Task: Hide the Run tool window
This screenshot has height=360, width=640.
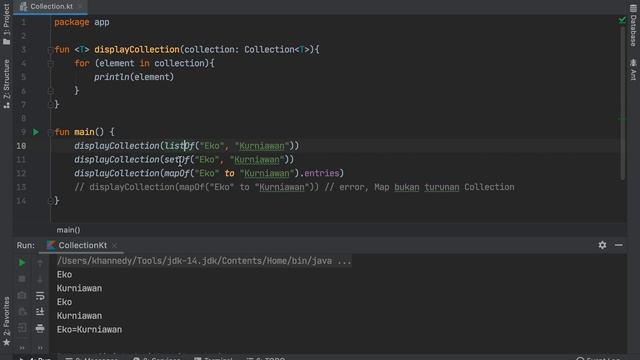Action: click(619, 245)
